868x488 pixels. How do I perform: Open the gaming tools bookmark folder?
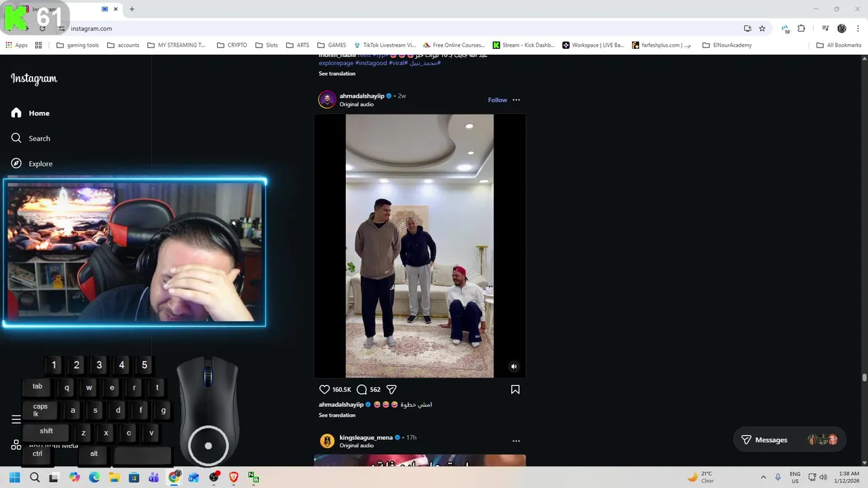[x=78, y=45]
